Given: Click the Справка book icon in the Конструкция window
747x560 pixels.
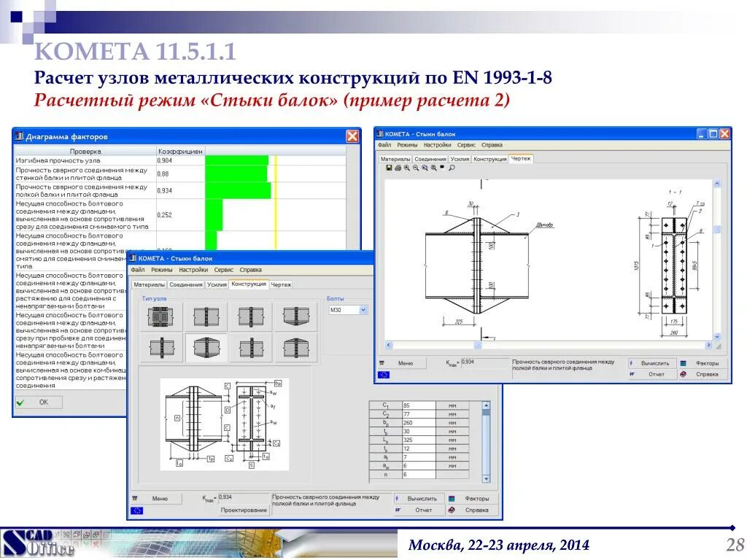Looking at the screenshot, I should [452, 510].
